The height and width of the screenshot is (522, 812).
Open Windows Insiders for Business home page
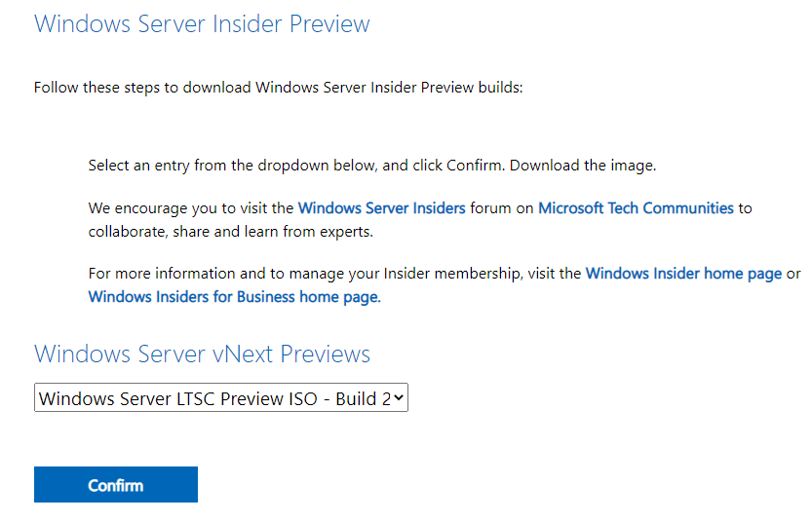coord(233,297)
